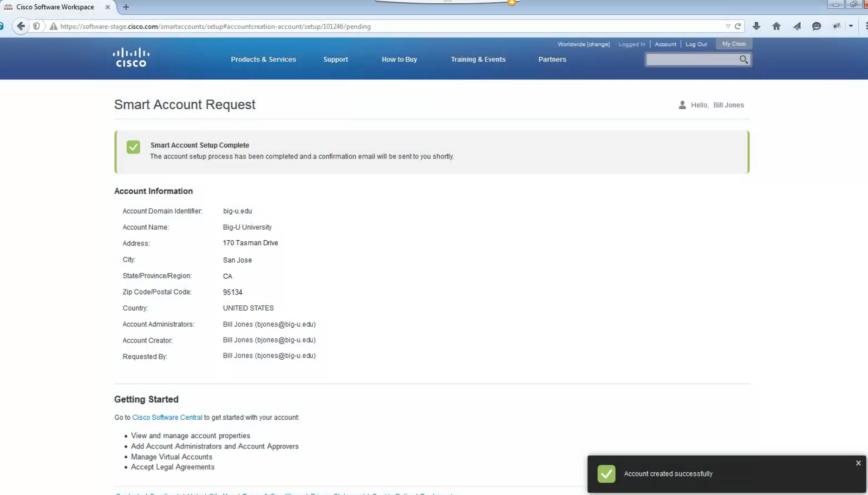
Task: Click the address bar URL
Action: (215, 26)
